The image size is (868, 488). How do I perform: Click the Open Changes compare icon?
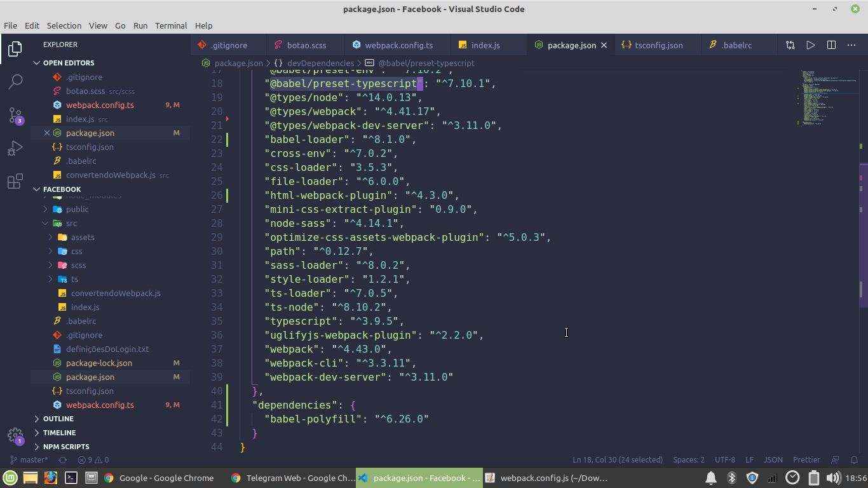[790, 45]
